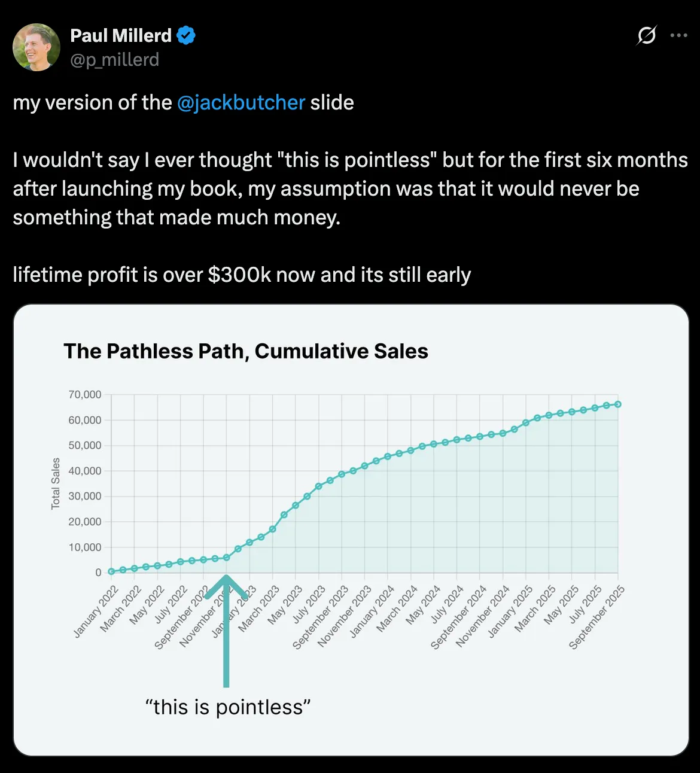The height and width of the screenshot is (773, 700).
Task: Click the "this is pointless" caption
Action: pyautogui.click(x=228, y=707)
